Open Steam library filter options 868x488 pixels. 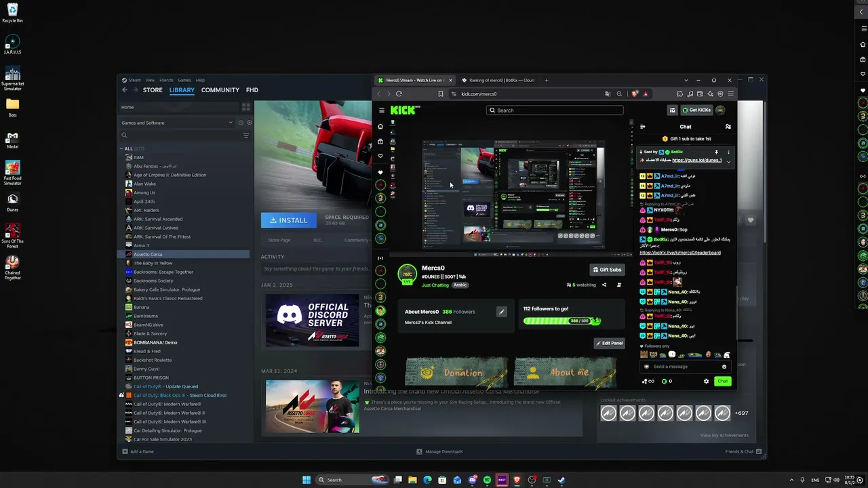tap(246, 136)
